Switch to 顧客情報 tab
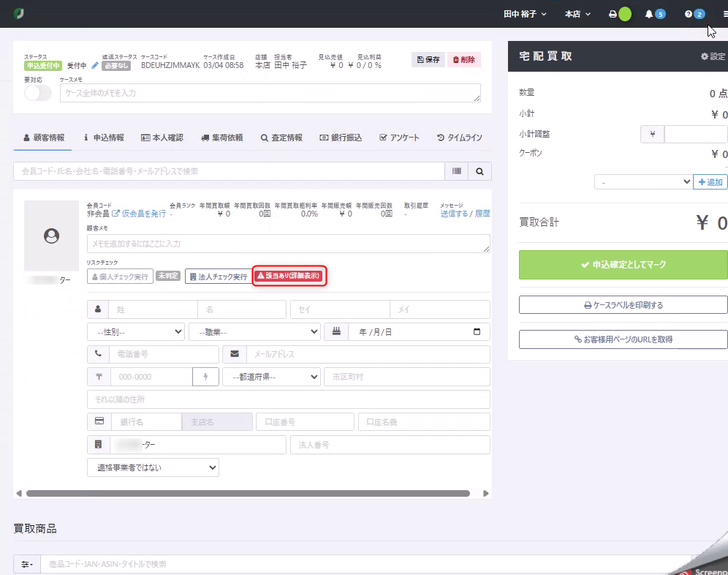This screenshot has width=728, height=575. [44, 138]
